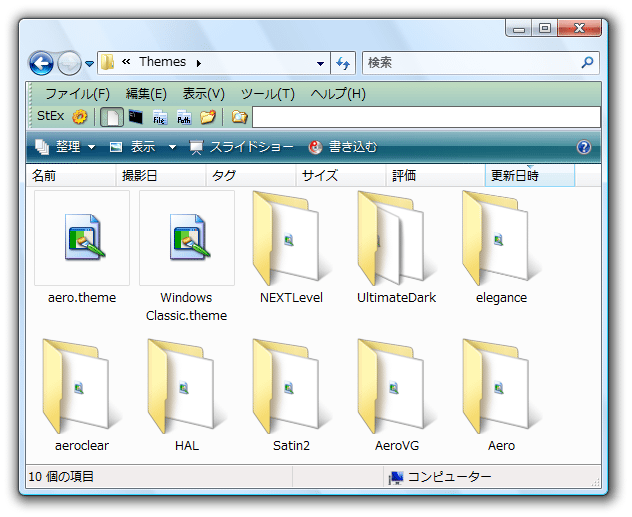
Task: Open the recent pages dropdown arrow
Action: click(89, 64)
